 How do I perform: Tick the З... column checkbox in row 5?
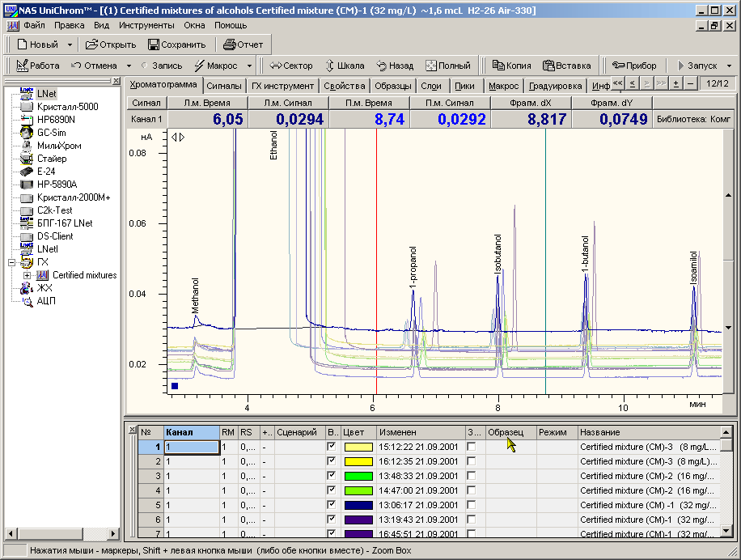click(471, 505)
